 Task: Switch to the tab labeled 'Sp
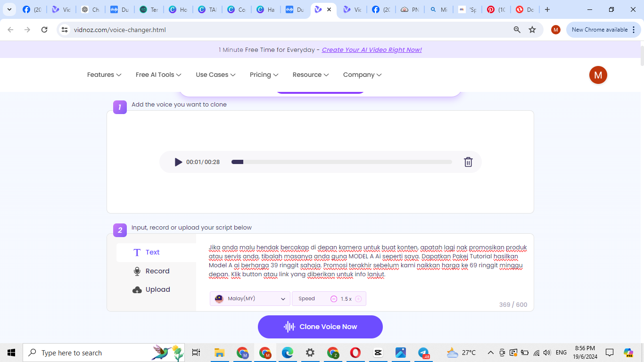tap(468, 9)
